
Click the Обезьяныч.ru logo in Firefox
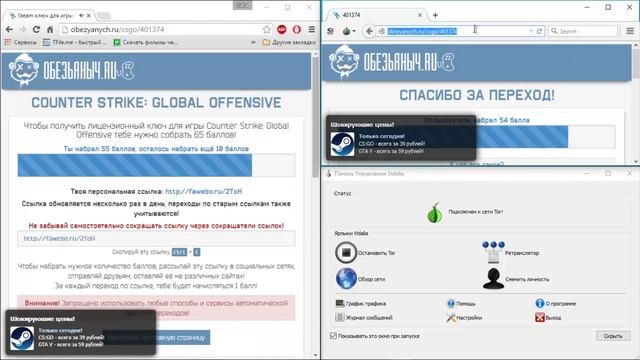click(392, 62)
